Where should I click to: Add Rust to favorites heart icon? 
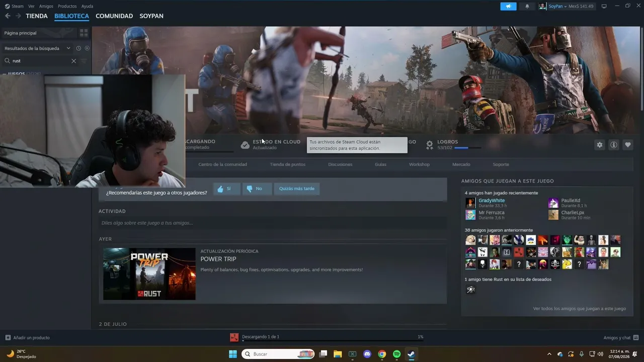(x=628, y=145)
